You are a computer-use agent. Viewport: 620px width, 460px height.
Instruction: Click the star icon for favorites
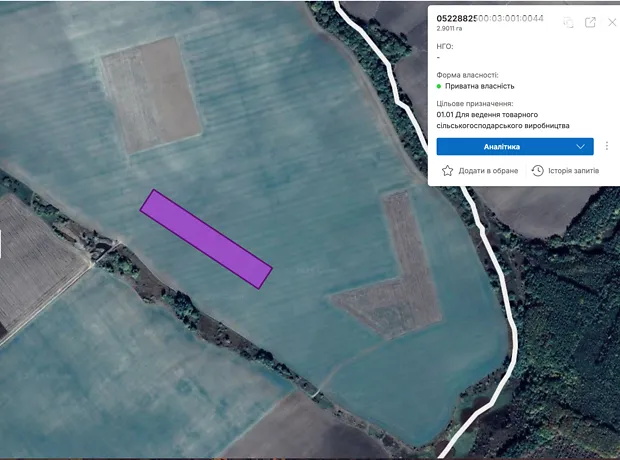447,171
